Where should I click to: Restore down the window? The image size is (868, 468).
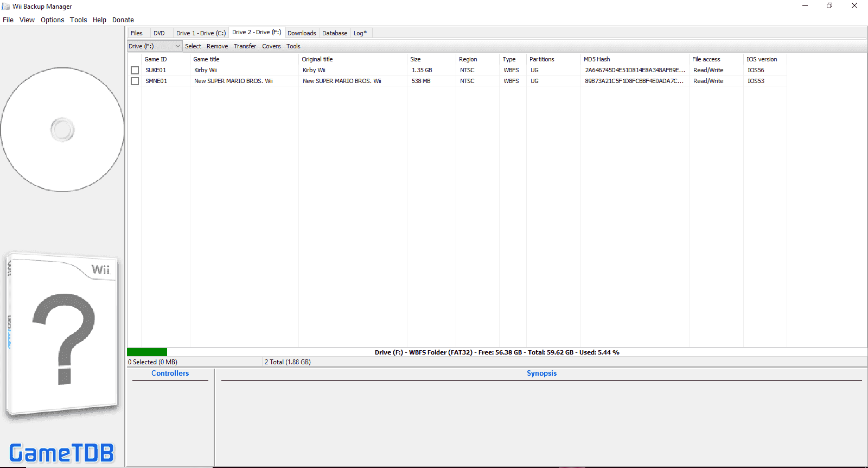click(829, 6)
